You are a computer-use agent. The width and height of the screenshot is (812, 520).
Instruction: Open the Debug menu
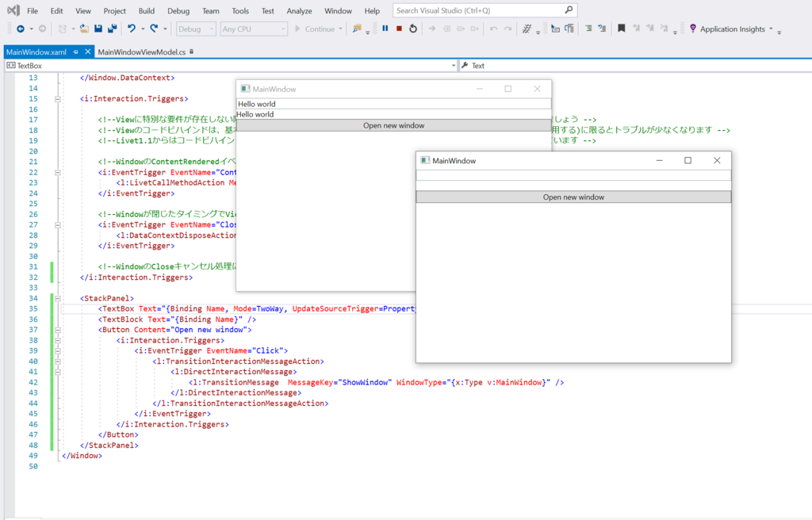178,11
